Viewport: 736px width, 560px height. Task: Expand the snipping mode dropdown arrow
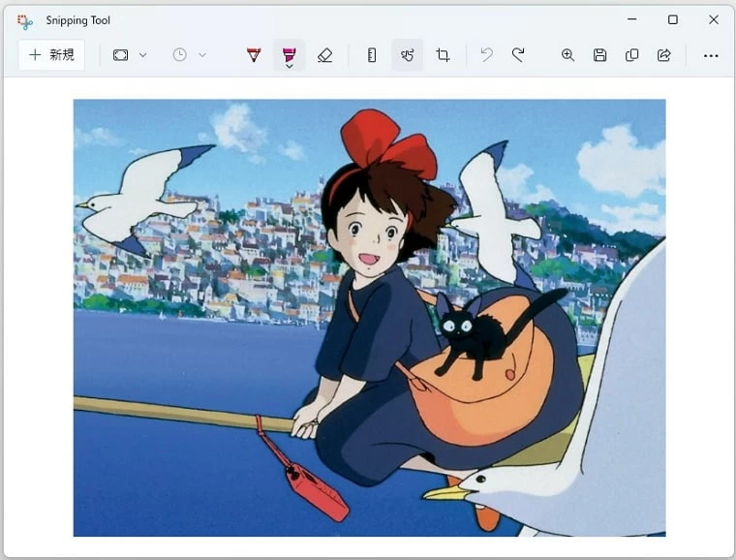(x=143, y=55)
